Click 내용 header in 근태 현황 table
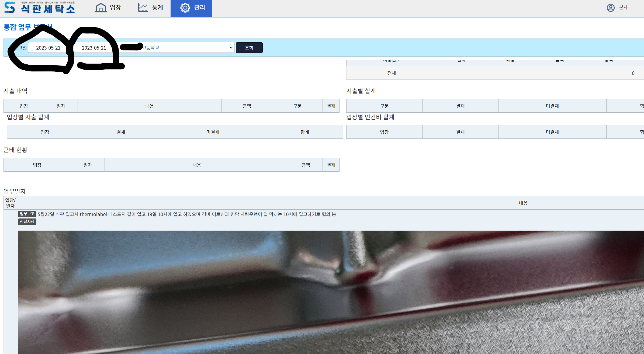Screen dimensions: 644x354 click(x=197, y=165)
